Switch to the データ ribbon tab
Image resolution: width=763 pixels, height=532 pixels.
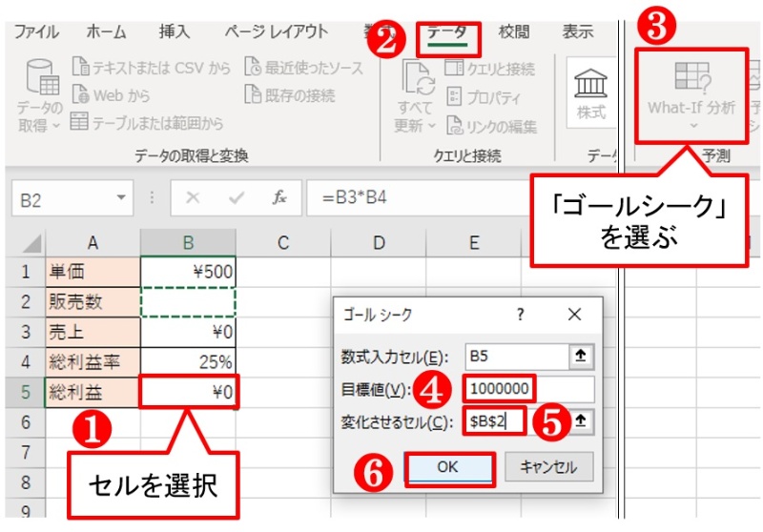point(446,32)
